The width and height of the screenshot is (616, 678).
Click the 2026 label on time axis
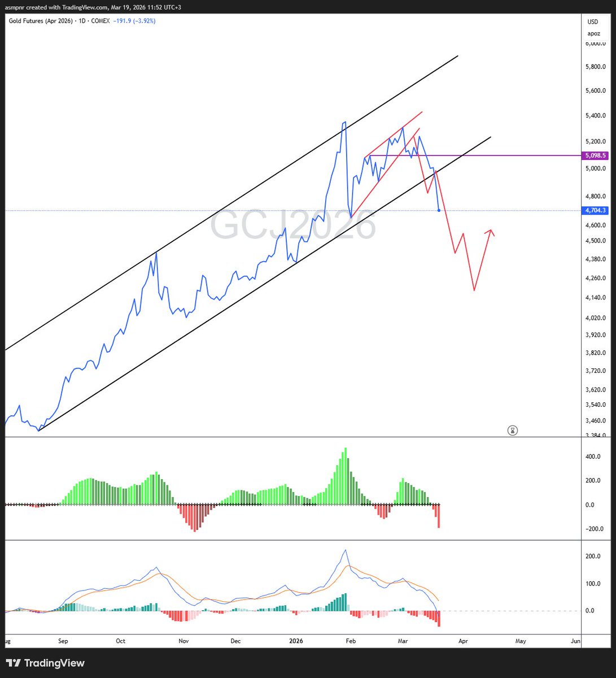296,641
